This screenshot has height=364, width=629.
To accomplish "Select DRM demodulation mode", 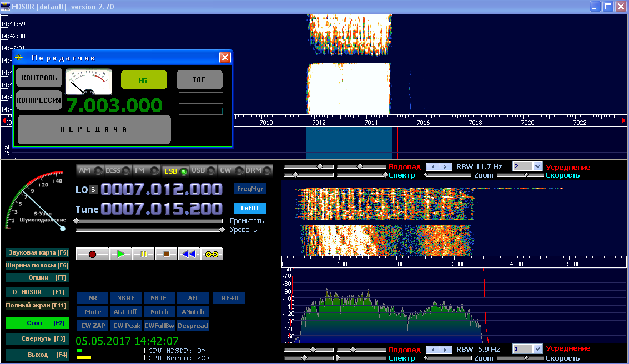I will point(259,170).
